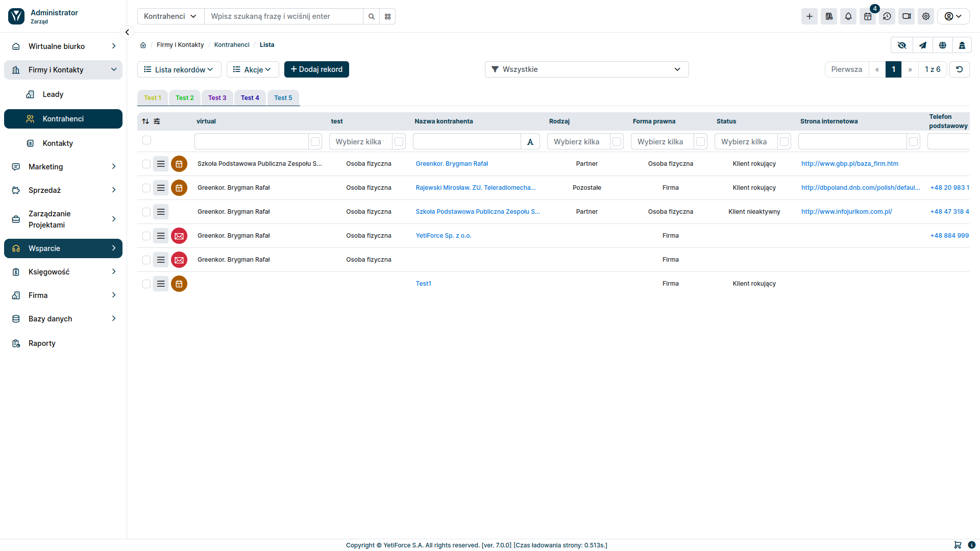Open the Akcje dropdown
Image resolution: width=980 pixels, height=551 pixels.
click(253, 69)
